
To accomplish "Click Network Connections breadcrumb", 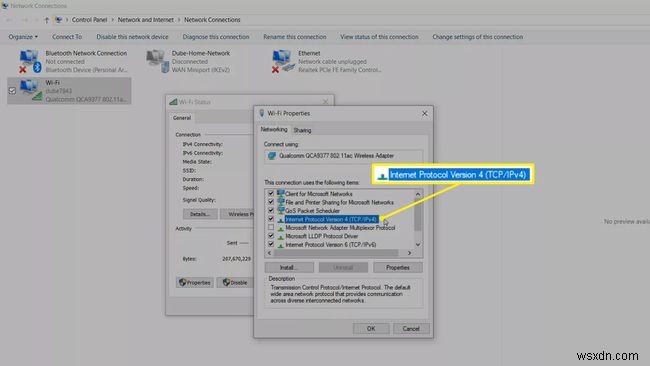I will [x=212, y=20].
